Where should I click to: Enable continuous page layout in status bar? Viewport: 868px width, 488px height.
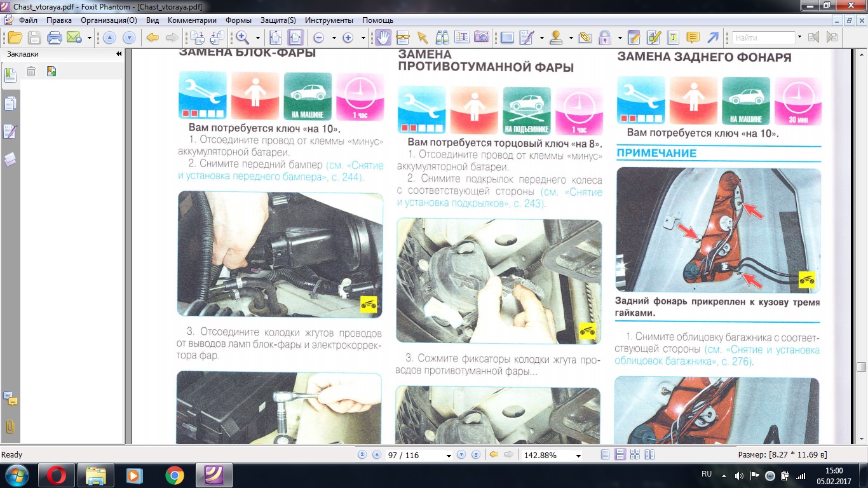click(620, 455)
